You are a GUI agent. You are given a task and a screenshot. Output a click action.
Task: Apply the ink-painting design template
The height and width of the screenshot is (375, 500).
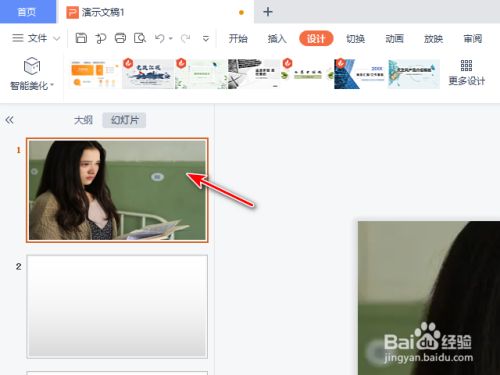click(148, 74)
